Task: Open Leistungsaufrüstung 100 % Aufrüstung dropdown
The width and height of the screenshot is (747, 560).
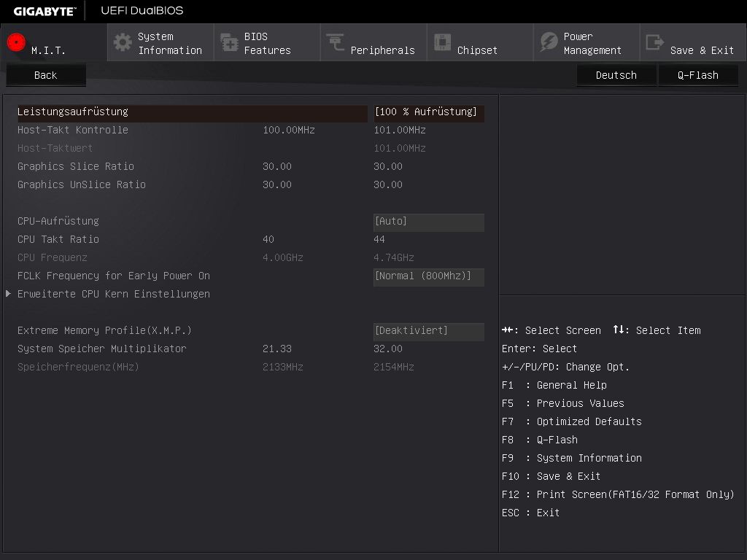Action: tap(429, 112)
